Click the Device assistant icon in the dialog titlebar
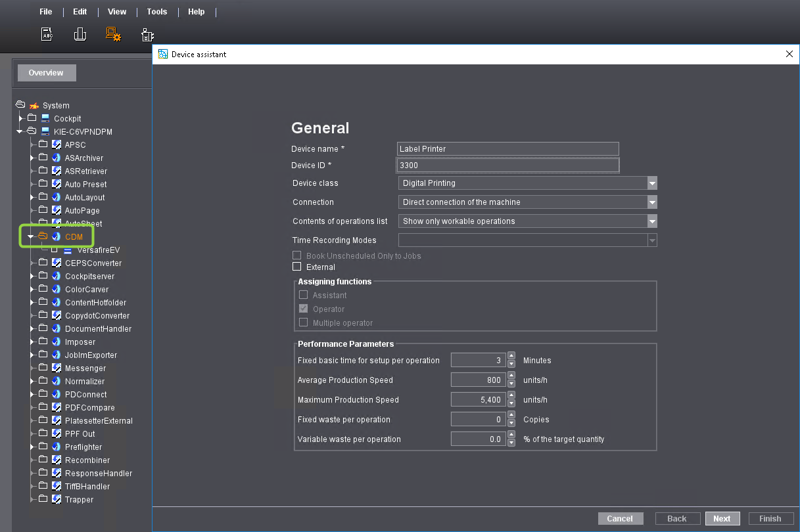 162,55
